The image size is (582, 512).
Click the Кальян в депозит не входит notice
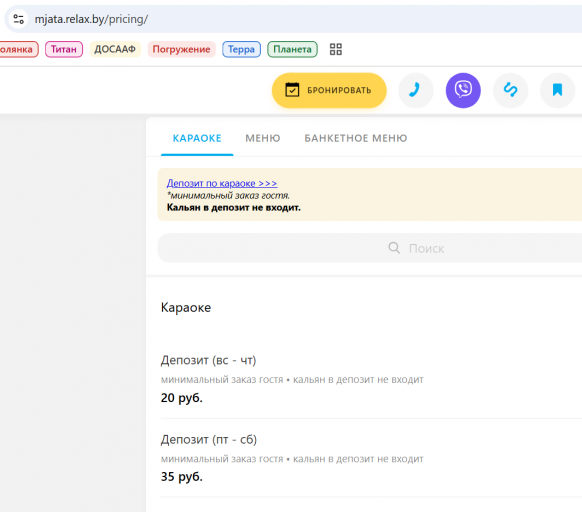point(233,208)
